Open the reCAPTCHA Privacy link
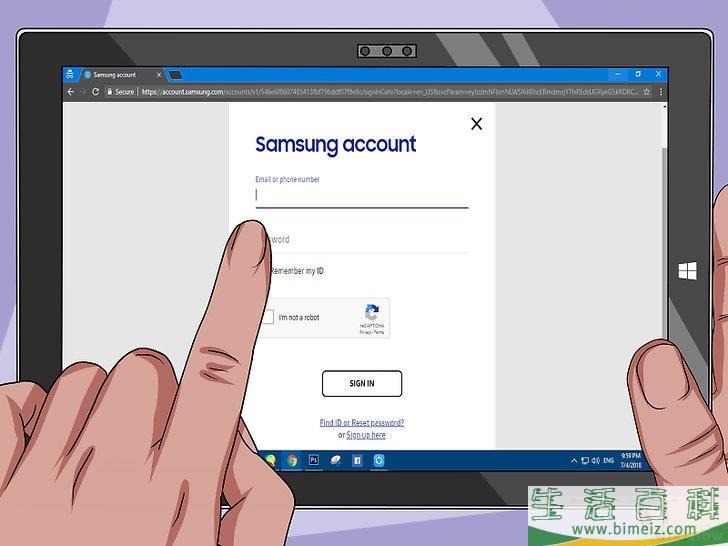Viewport: 728px width, 546px height. pos(364,332)
